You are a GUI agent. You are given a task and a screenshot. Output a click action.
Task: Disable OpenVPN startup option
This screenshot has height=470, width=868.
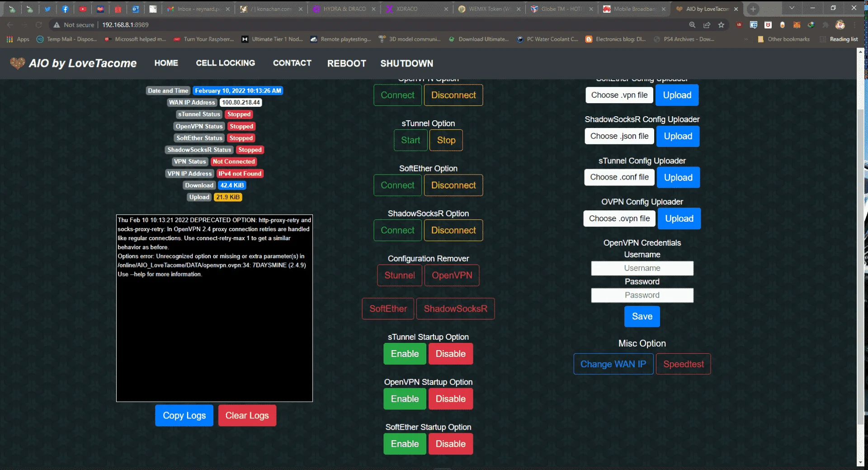450,399
